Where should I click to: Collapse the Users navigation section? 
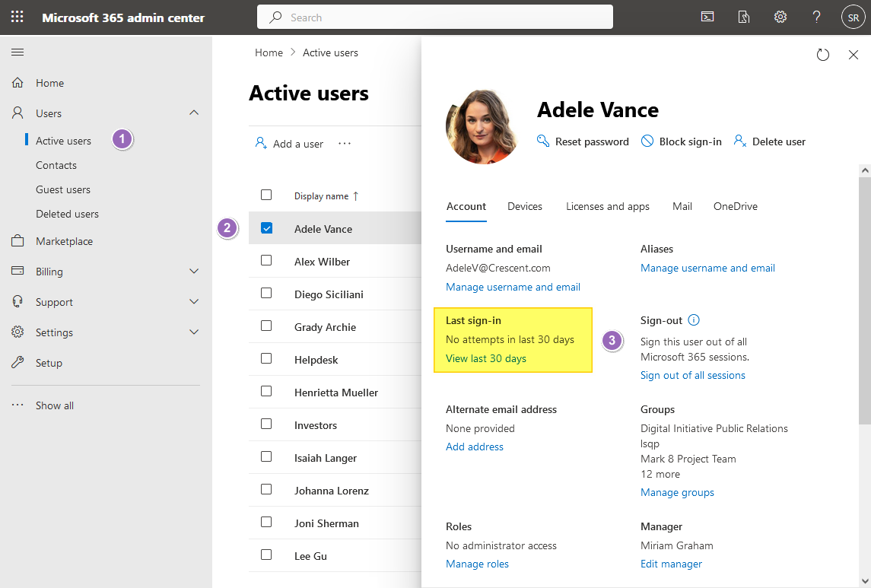point(194,113)
